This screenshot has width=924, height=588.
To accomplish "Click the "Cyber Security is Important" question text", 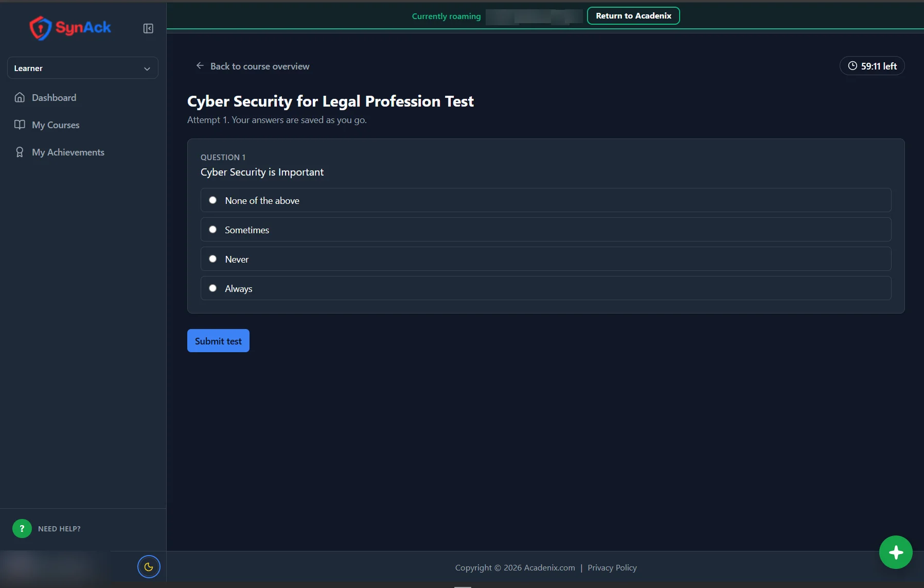I will point(262,172).
